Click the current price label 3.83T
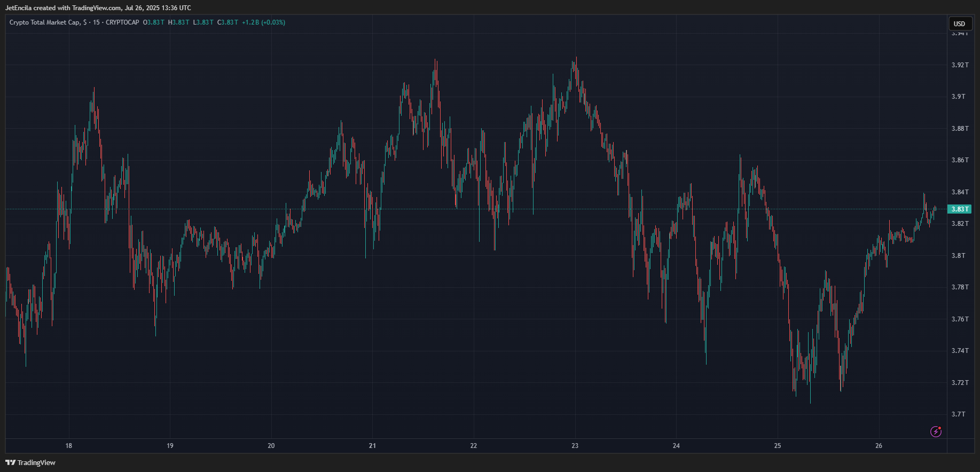 click(x=959, y=209)
